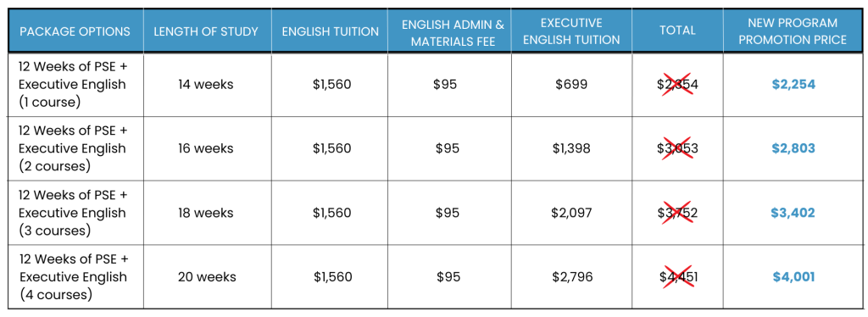Select the PACKAGE OPTIONS column header
Screen dimensions: 868x317
click(75, 31)
